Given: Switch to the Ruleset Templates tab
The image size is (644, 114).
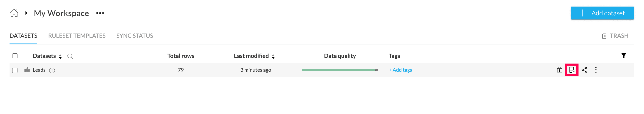Looking at the screenshot, I should (x=77, y=36).
